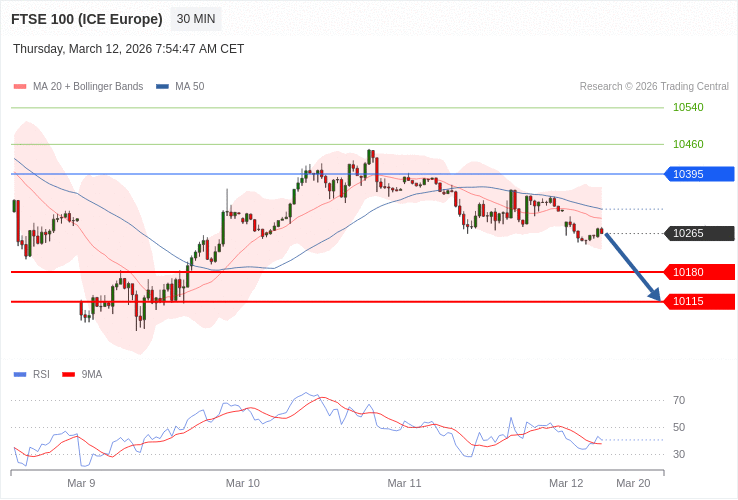Select the Mar 10 date label
Image resolution: width=738 pixels, height=500 pixels.
(x=243, y=483)
